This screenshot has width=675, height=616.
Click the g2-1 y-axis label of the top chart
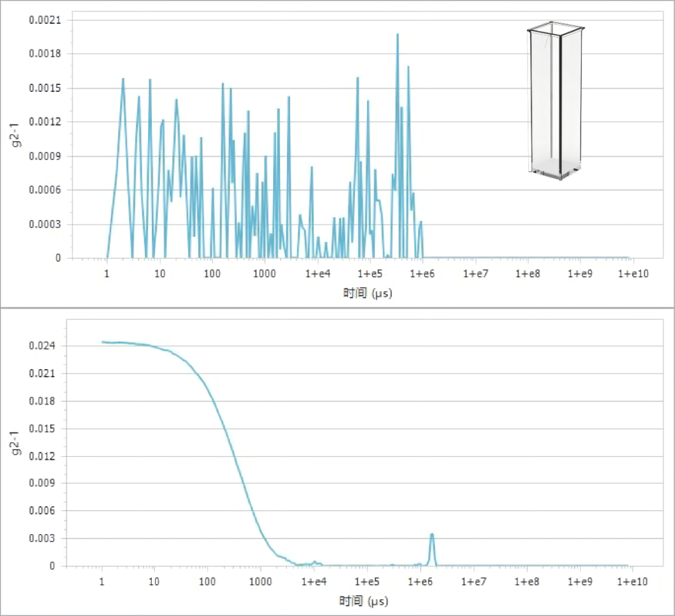16,136
